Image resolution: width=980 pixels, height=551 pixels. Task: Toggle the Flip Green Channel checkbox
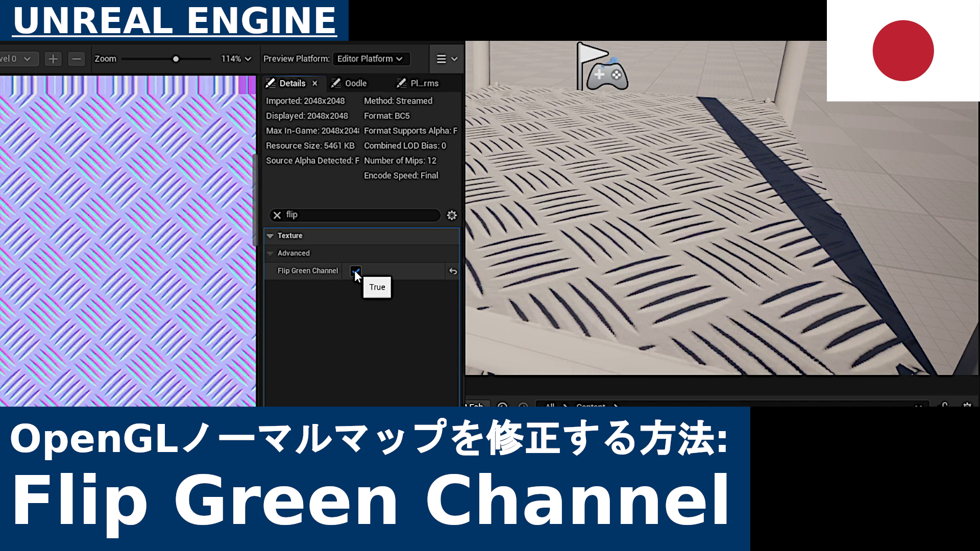point(355,271)
